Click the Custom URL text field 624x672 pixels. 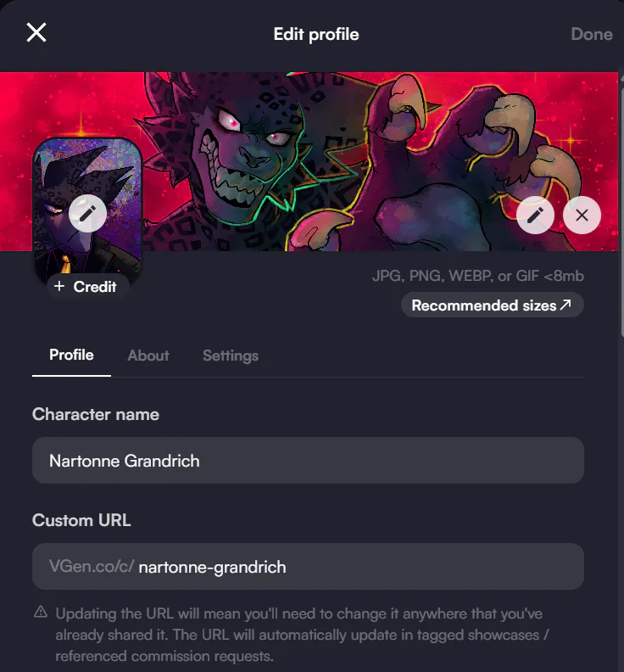pos(356,567)
